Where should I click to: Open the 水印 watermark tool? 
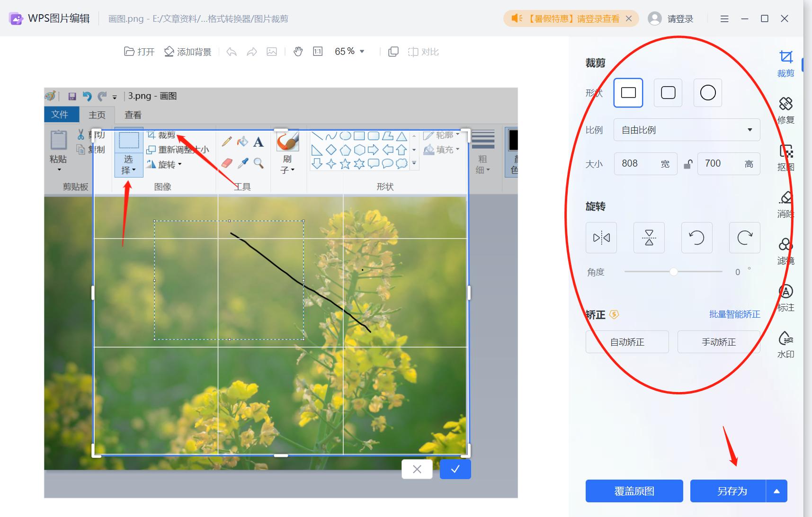(x=785, y=342)
